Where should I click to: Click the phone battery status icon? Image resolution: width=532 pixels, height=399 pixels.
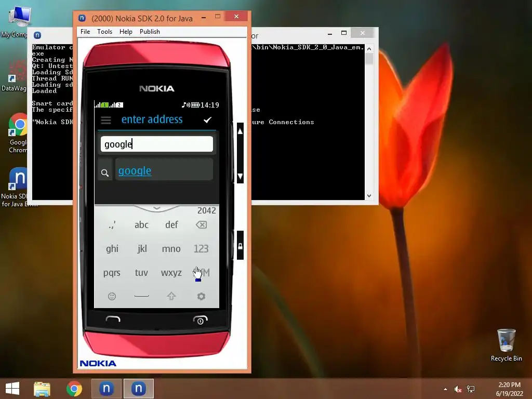click(195, 105)
